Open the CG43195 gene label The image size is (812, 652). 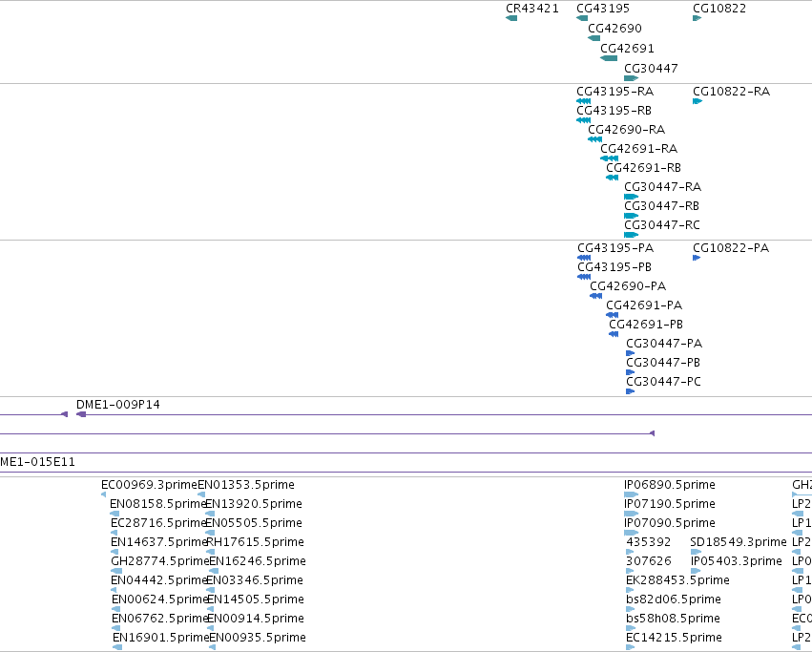(x=603, y=9)
